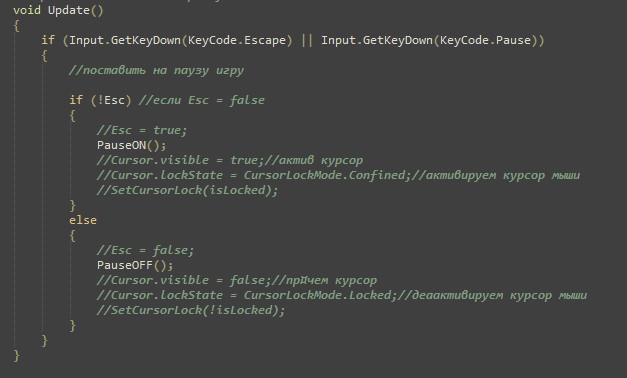
Task: Click the !Esc condition expression
Action: tap(111, 100)
